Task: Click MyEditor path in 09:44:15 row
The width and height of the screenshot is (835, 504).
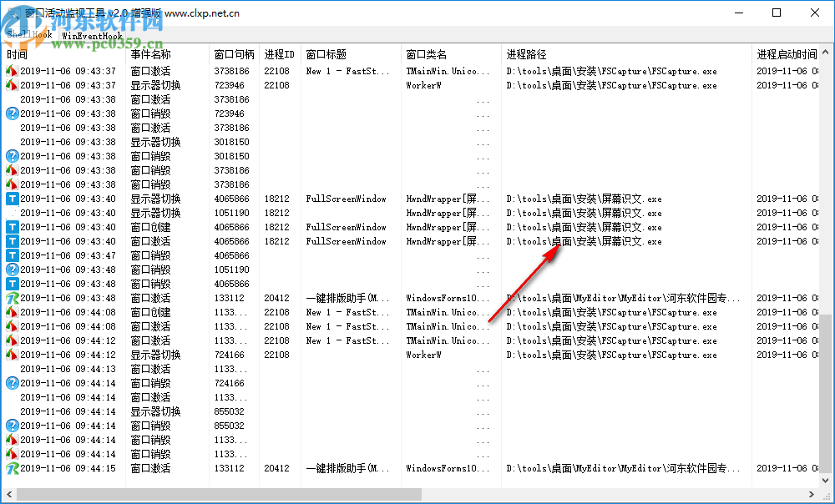Action: point(623,468)
